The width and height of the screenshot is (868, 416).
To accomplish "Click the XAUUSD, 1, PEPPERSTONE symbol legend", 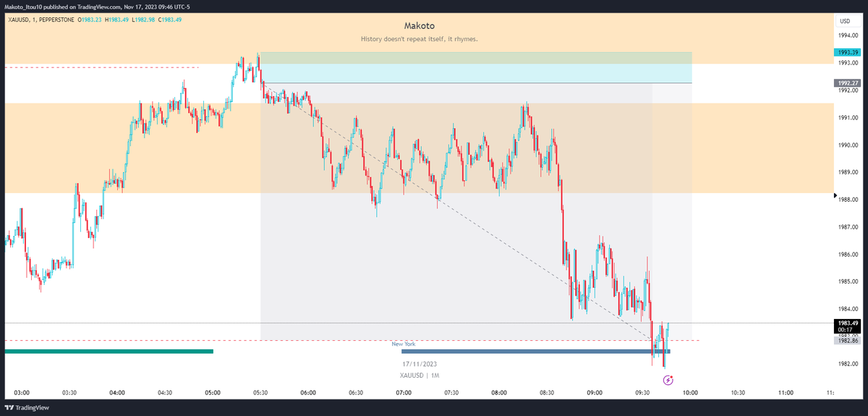I will click(x=41, y=20).
